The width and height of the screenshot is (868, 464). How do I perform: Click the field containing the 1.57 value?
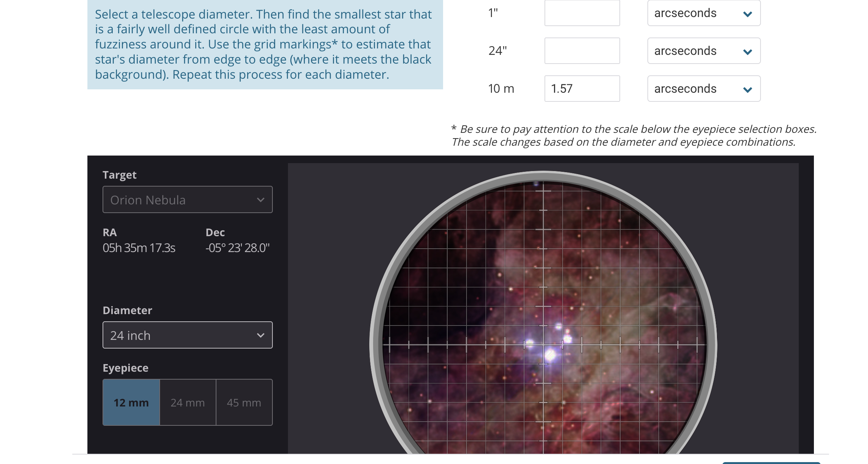(582, 89)
